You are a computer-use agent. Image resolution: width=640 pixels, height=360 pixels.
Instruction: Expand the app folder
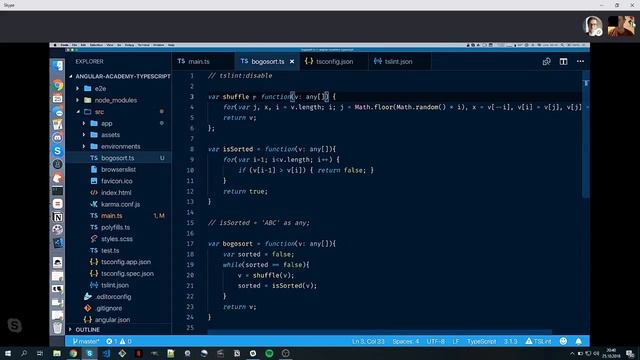click(x=84, y=123)
